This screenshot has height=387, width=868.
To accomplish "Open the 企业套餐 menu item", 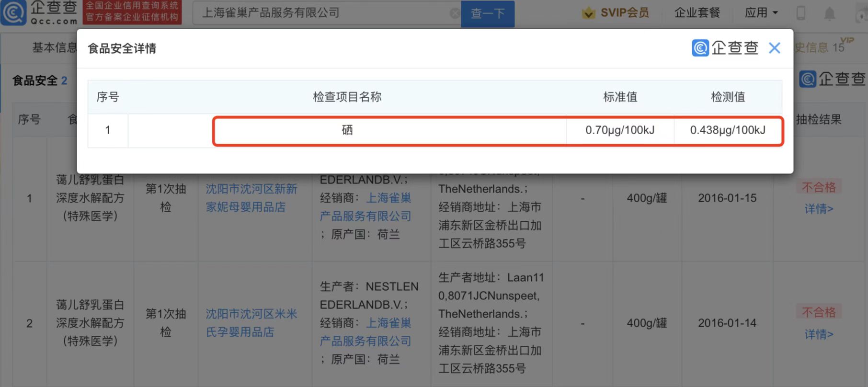I will click(x=697, y=13).
